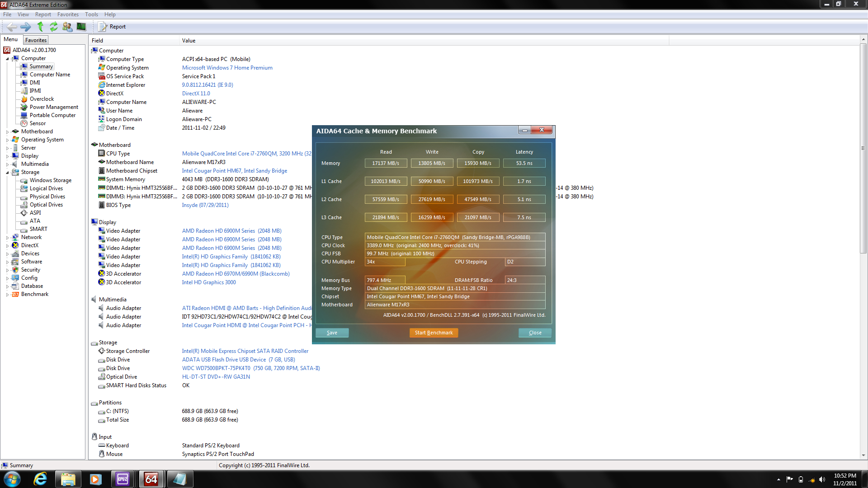
Task: Click the AIDA64 taskbar icon
Action: point(151,479)
